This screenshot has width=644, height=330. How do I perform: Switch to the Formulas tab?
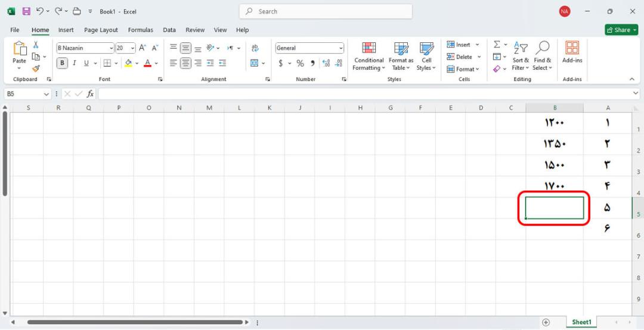[141, 30]
